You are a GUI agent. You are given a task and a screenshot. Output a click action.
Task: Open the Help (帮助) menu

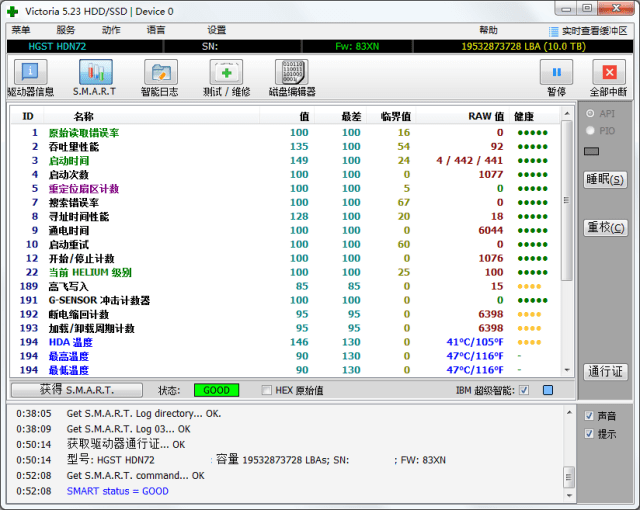click(489, 30)
